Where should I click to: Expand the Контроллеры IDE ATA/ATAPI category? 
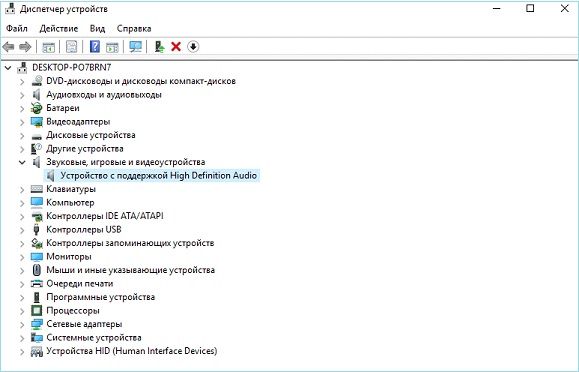click(22, 216)
